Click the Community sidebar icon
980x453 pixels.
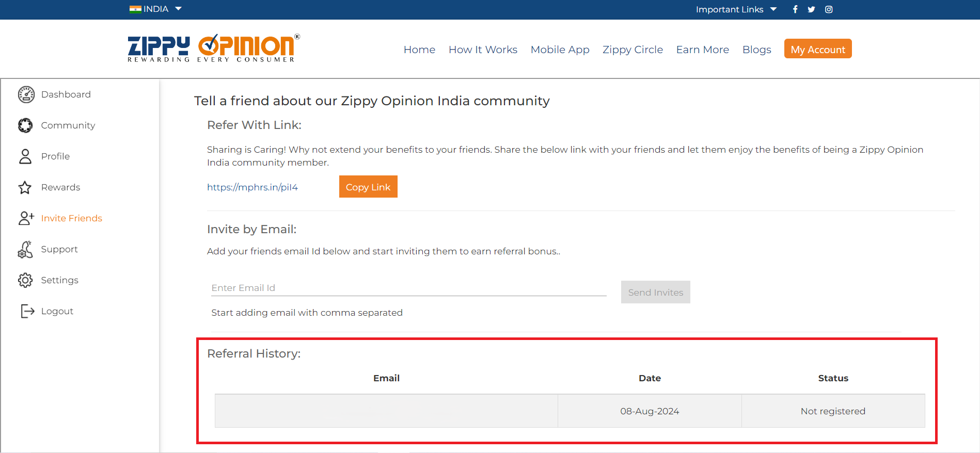click(25, 125)
